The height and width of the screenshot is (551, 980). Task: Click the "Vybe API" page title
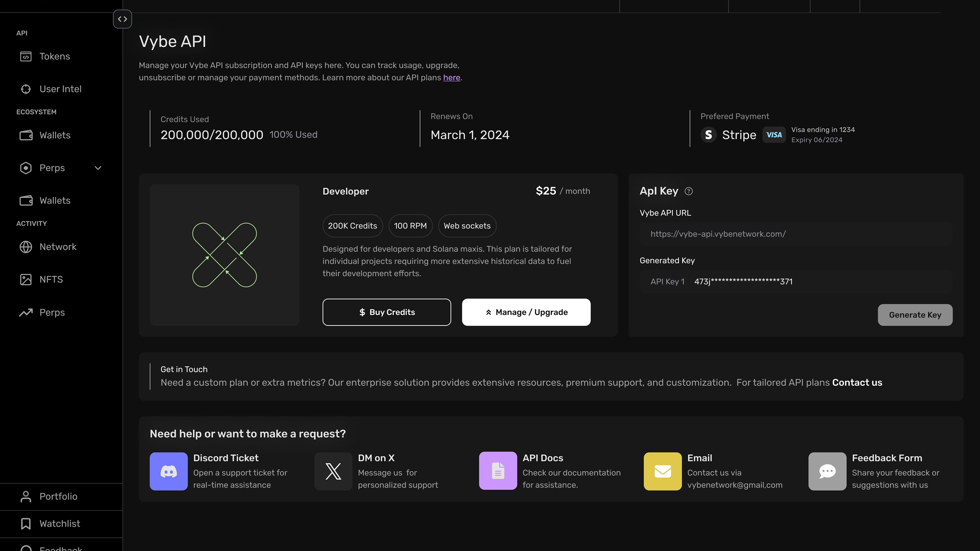coord(173,41)
